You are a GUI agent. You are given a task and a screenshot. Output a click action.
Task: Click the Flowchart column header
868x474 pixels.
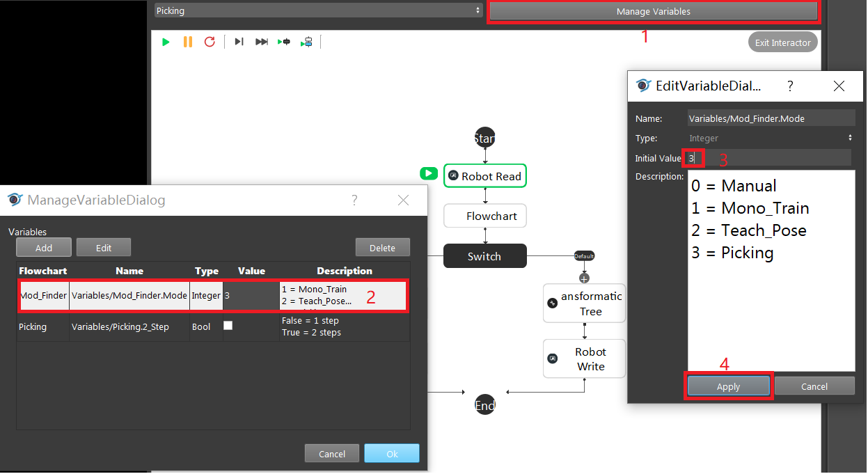[x=43, y=271]
